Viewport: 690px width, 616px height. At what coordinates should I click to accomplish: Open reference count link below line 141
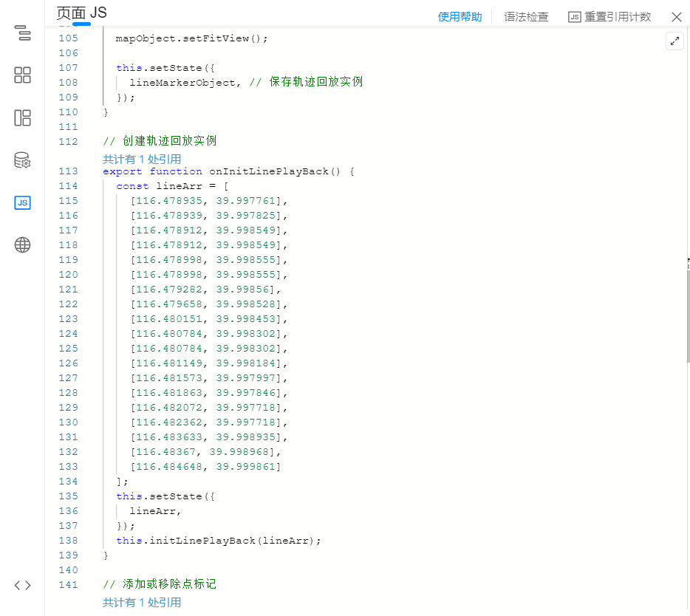pyautogui.click(x=142, y=603)
